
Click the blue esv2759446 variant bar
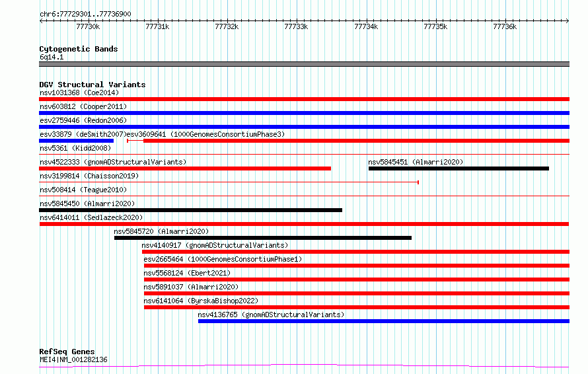pyautogui.click(x=304, y=127)
